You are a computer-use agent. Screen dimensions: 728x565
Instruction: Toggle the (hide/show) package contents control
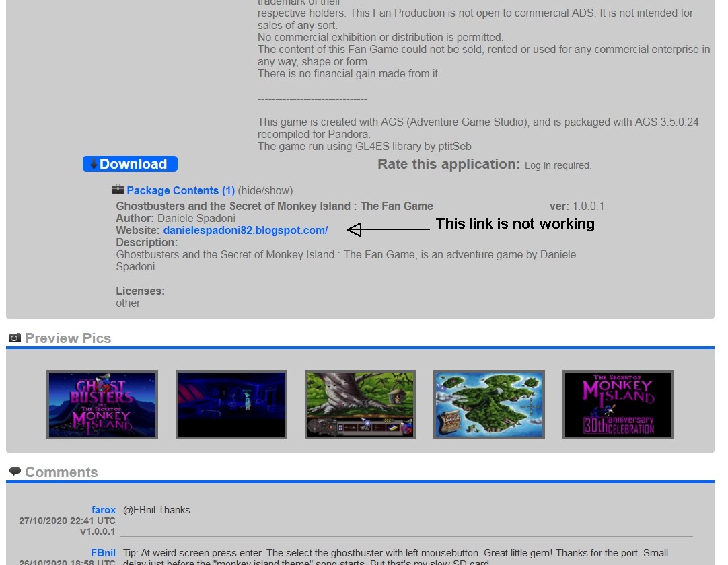[x=265, y=191]
